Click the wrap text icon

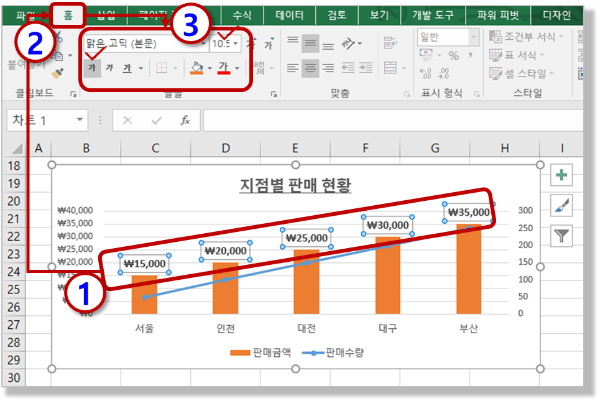click(x=390, y=43)
